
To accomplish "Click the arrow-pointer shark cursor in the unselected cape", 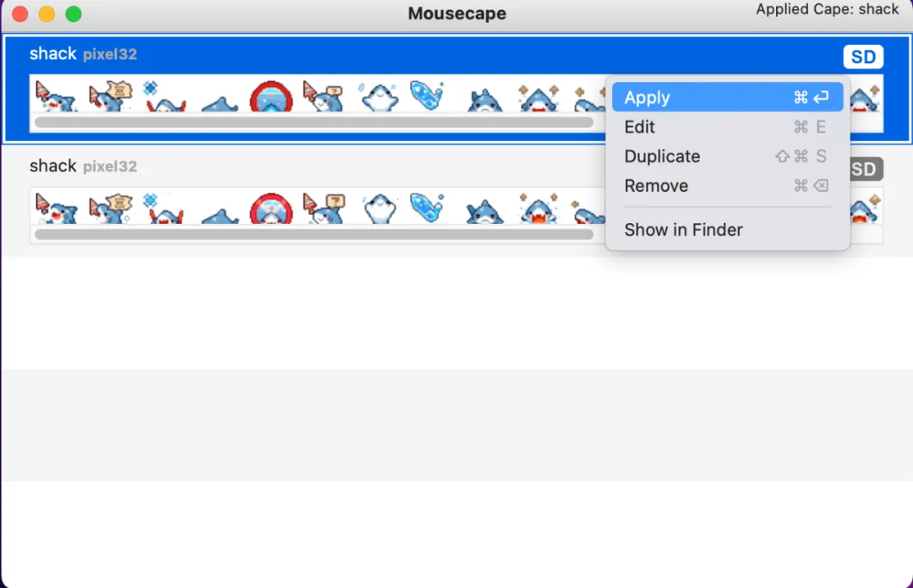I will coord(55,209).
